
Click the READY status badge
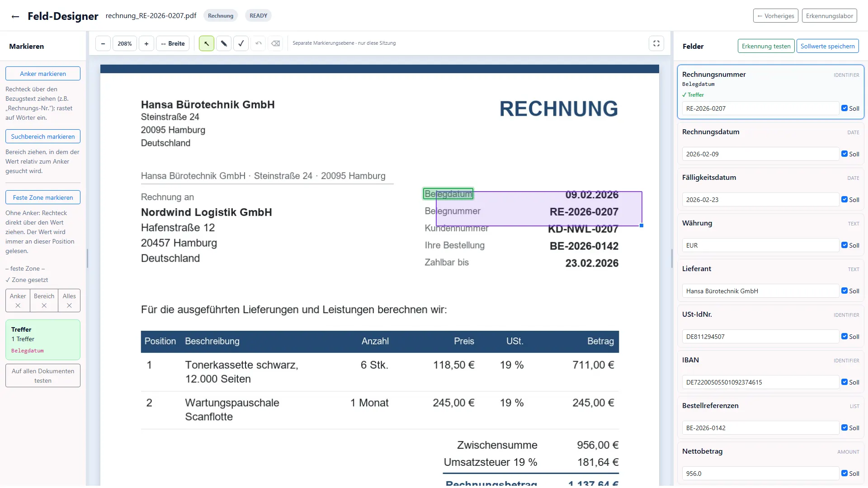click(x=258, y=16)
